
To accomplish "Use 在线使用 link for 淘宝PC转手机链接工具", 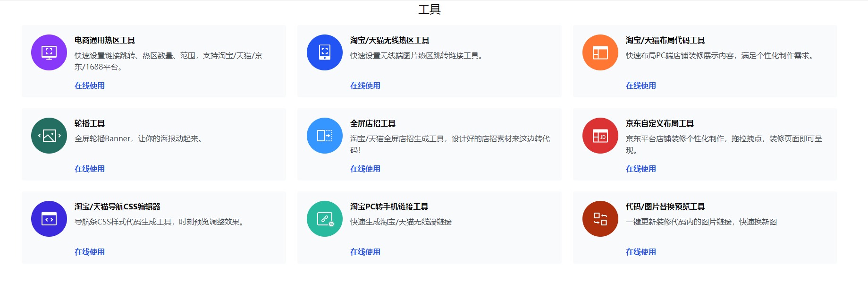I will click(x=365, y=252).
